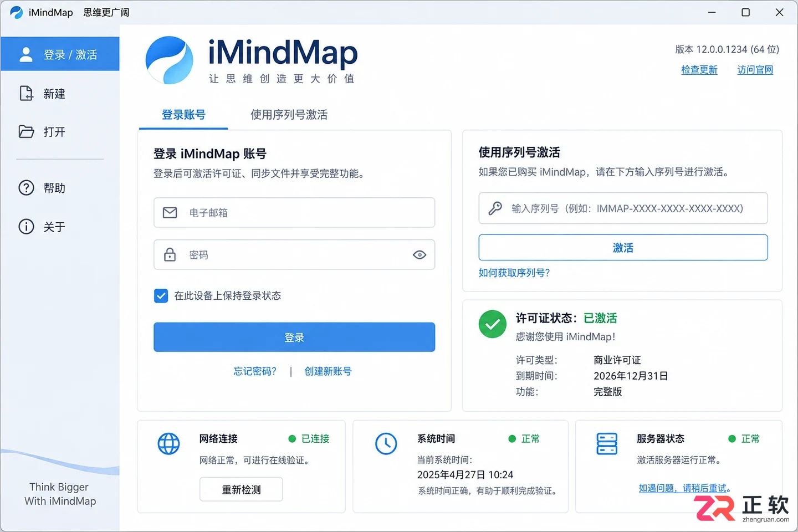
Task: Toggle password visibility eye icon
Action: 420,255
